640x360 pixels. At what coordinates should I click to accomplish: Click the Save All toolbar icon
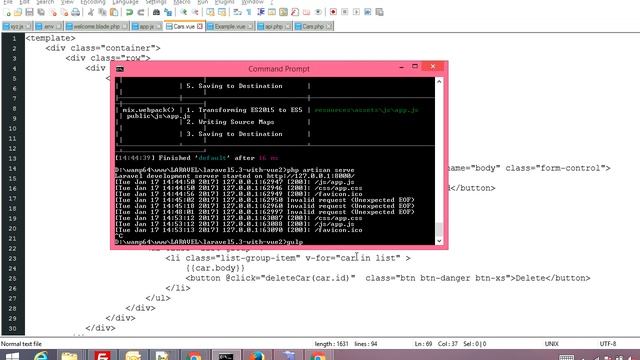[x=41, y=12]
